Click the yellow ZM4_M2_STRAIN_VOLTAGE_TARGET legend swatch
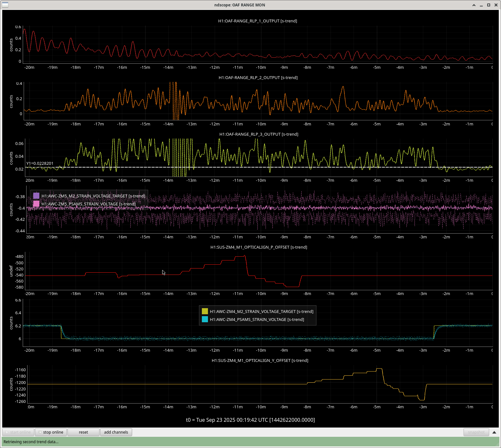 pos(205,311)
